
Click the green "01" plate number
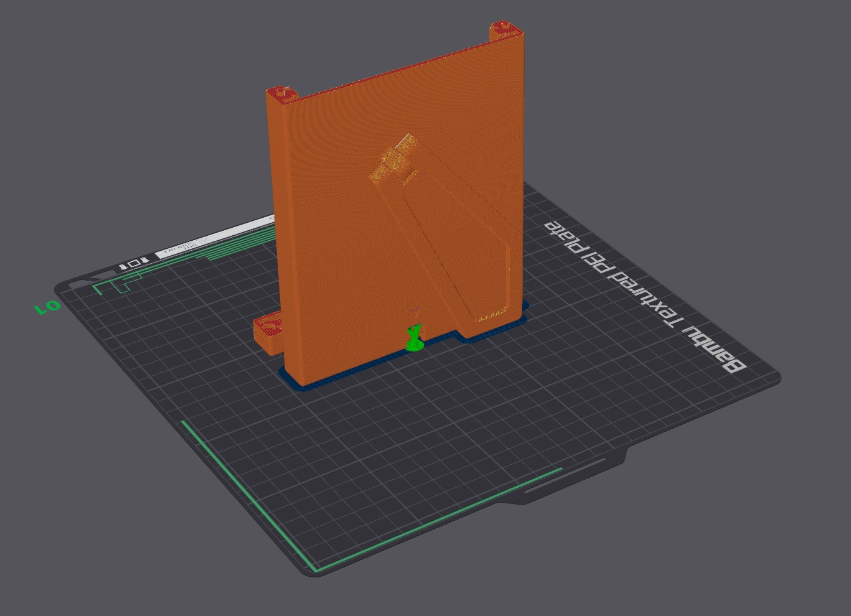click(x=47, y=306)
